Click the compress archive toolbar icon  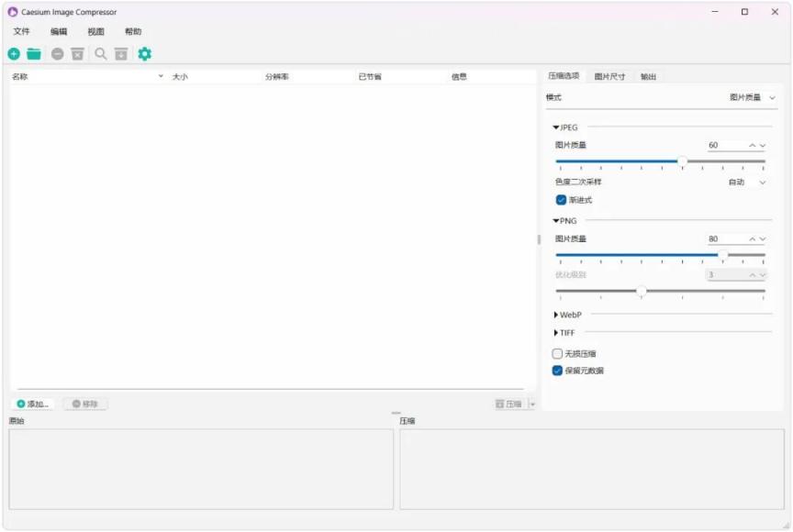(x=121, y=54)
